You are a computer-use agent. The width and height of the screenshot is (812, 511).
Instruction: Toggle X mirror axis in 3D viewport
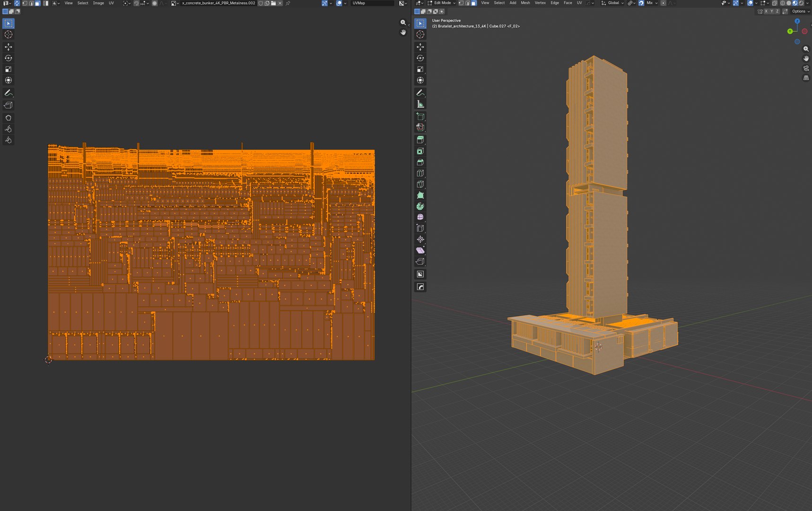point(766,11)
